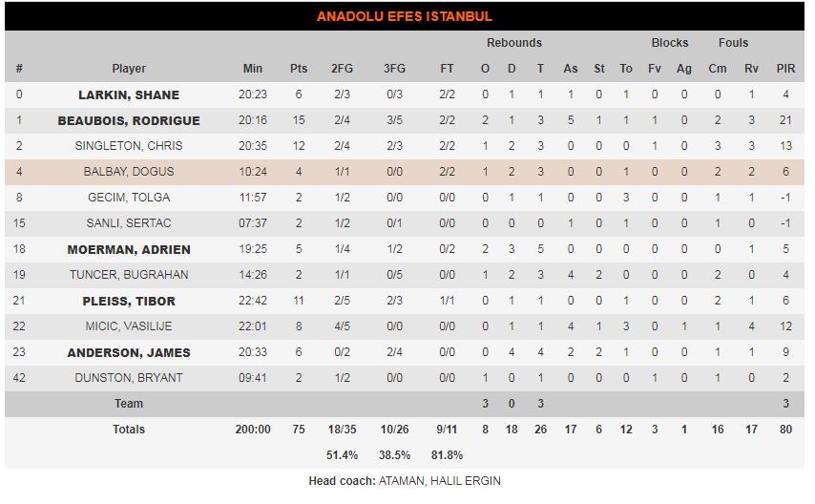Click Tuncer, Bugrahan in the table
The image size is (815, 504).
click(129, 275)
